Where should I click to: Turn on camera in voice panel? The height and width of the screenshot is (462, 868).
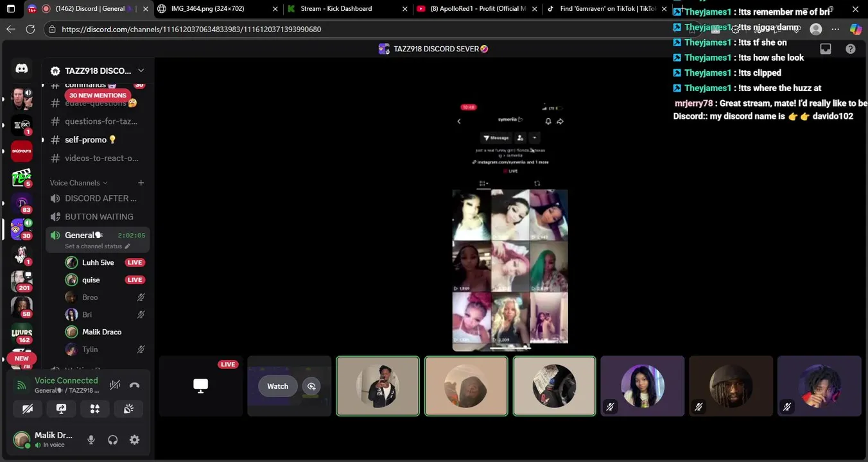coord(28,409)
